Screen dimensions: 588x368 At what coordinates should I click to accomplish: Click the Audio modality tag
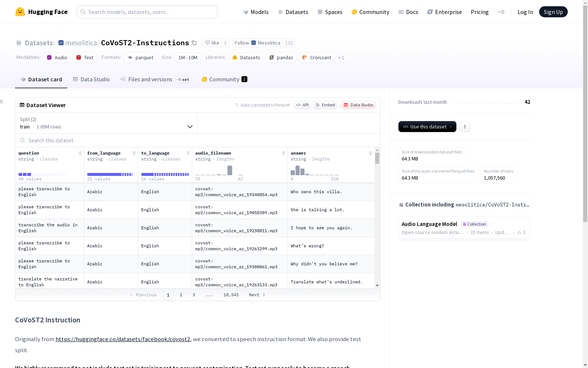click(x=57, y=57)
